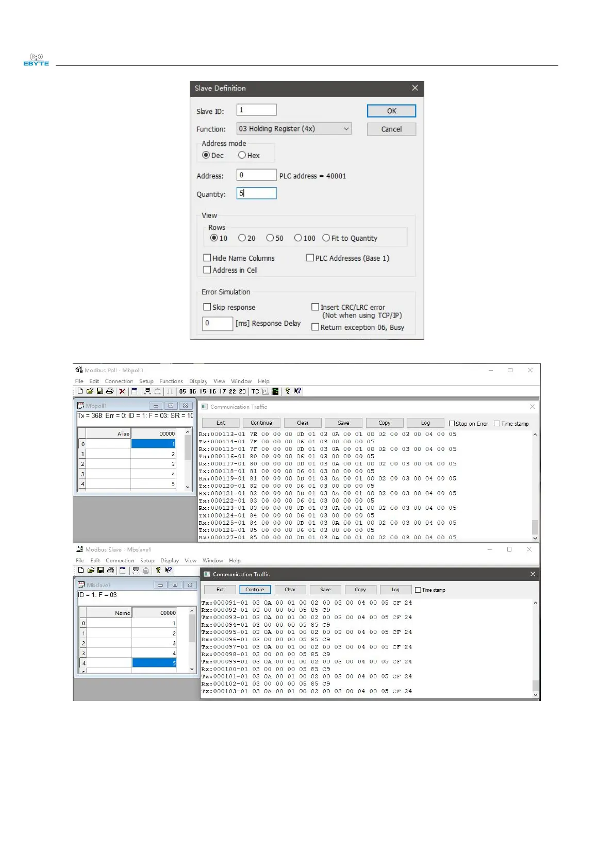Click function 05 in Modbus Poll toolbar
This screenshot has height=868, width=614.
(x=182, y=391)
